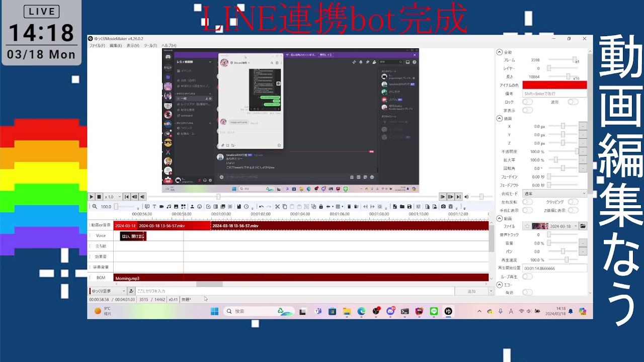The image size is (644, 362).
Task: Add a text item with the T icon
Action: [154, 207]
